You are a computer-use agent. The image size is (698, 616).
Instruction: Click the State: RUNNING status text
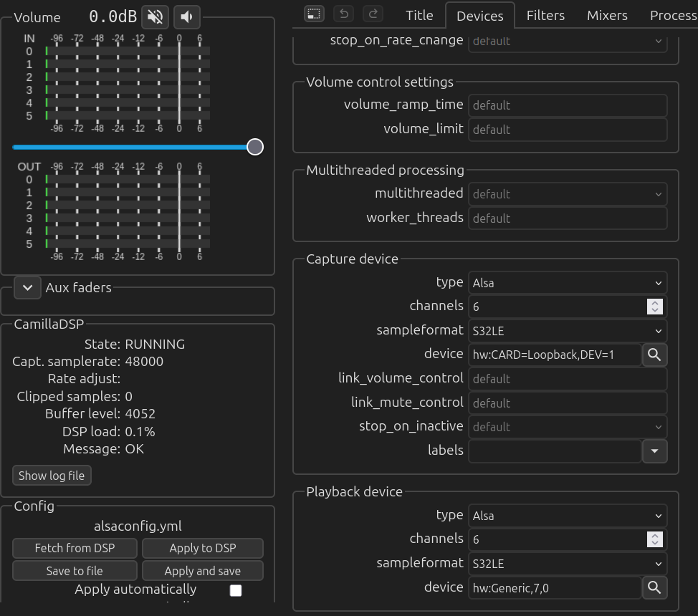point(135,345)
